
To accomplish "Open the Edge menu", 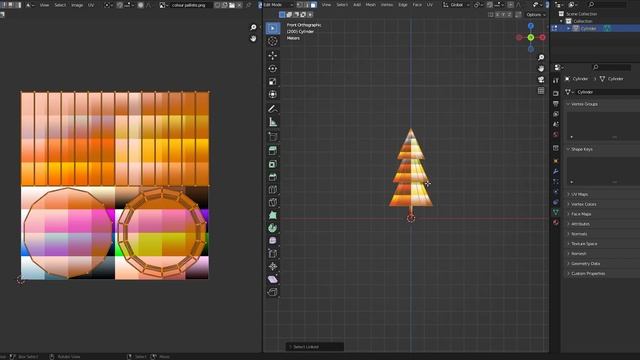I will (x=403, y=5).
